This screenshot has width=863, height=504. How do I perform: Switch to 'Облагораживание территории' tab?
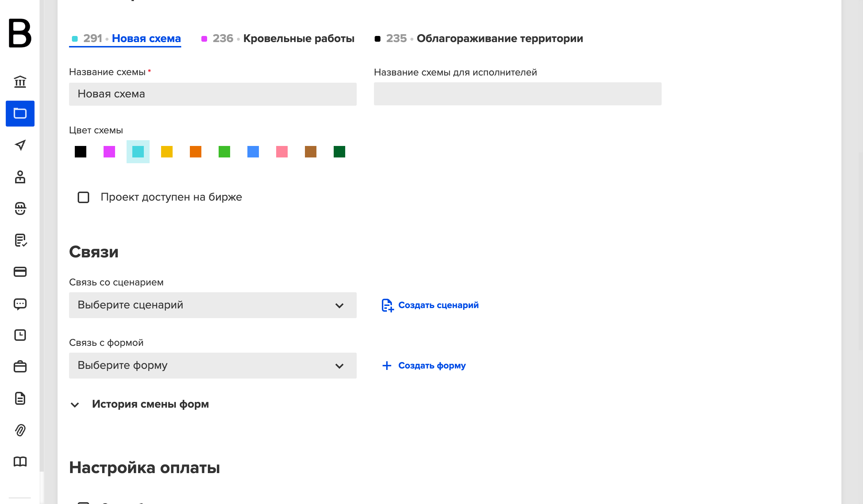(479, 38)
